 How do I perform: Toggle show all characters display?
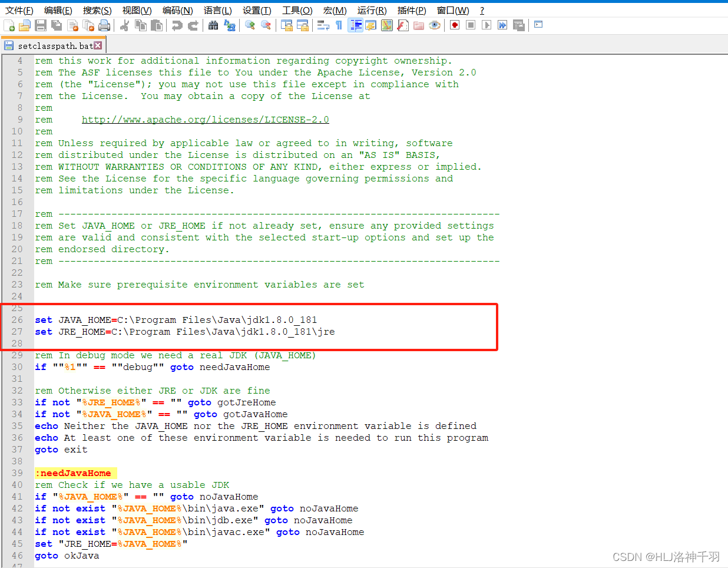(338, 25)
